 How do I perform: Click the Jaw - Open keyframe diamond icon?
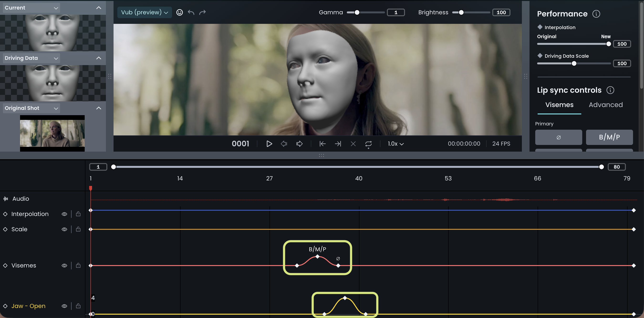5,306
